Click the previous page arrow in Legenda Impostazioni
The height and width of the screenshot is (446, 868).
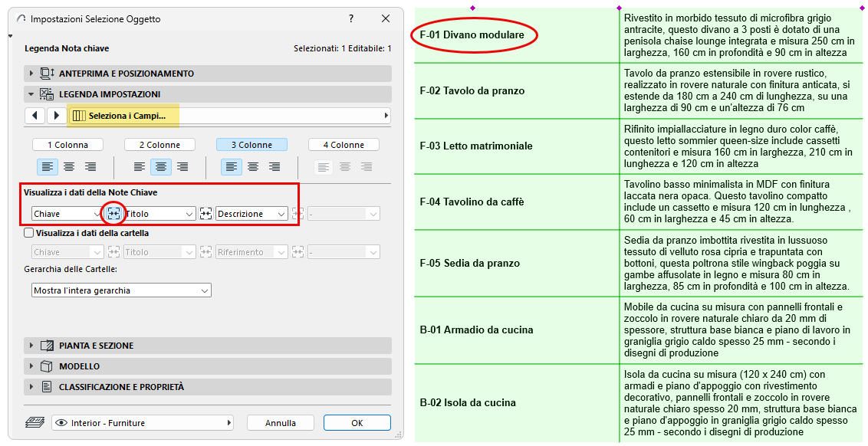click(x=35, y=116)
